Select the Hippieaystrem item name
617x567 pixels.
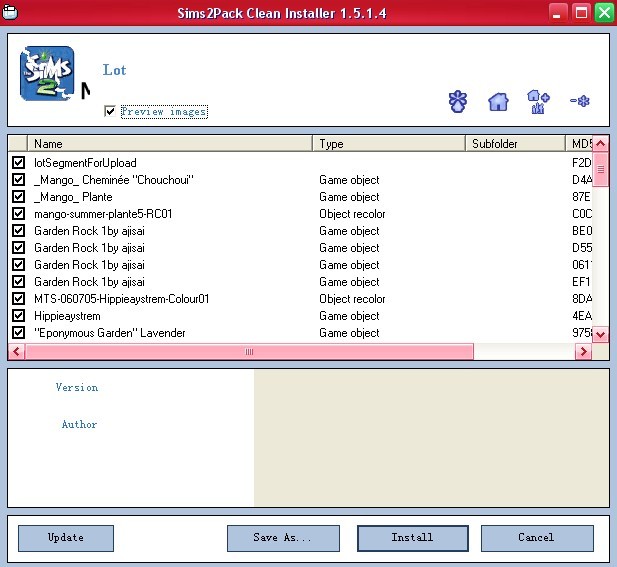(x=67, y=316)
